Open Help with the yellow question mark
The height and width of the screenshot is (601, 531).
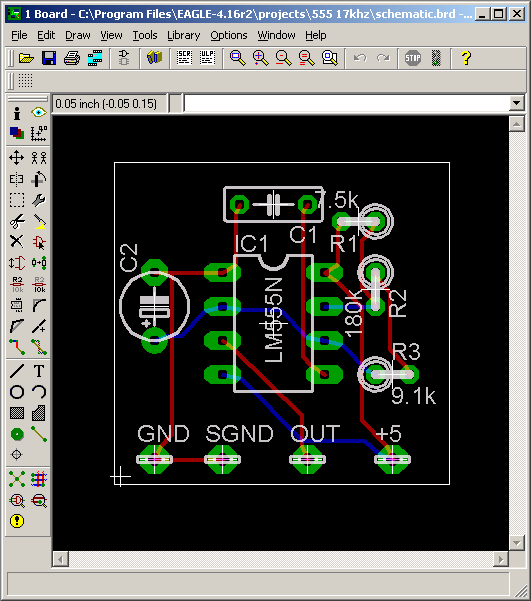pos(466,58)
